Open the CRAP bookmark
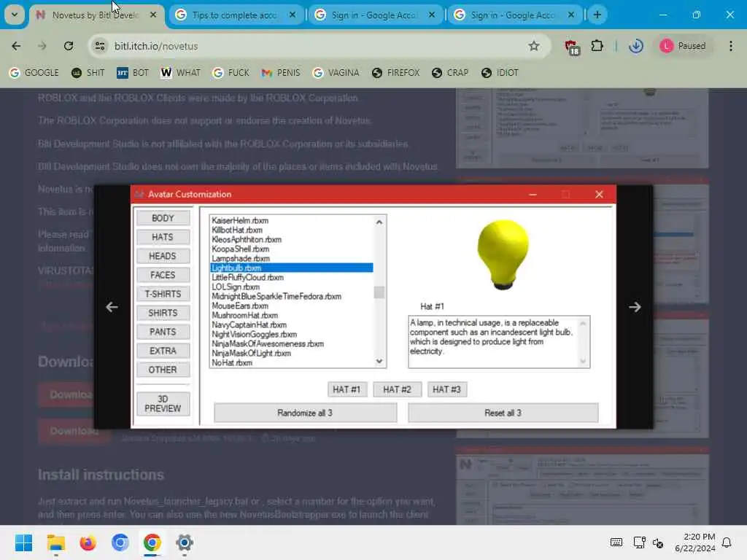This screenshot has width=747, height=560. click(450, 73)
